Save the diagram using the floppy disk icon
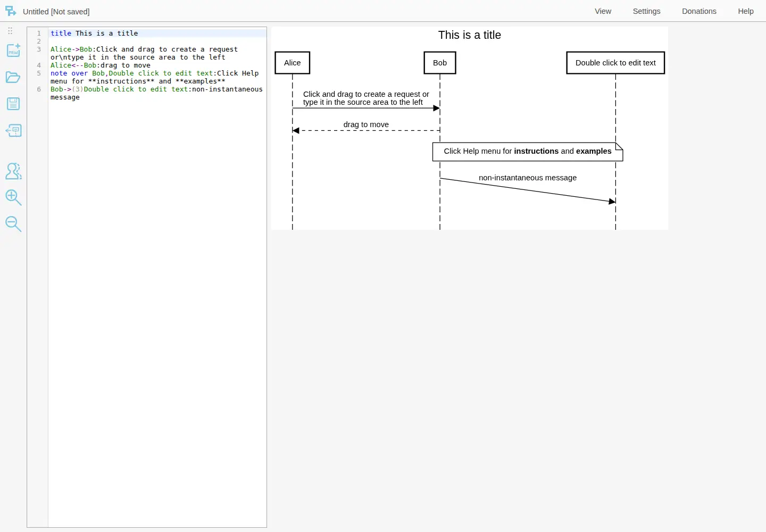 pyautogui.click(x=13, y=104)
